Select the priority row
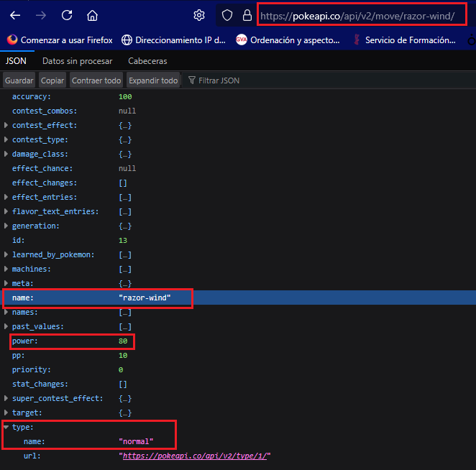This screenshot has width=476, height=470. pos(238,369)
